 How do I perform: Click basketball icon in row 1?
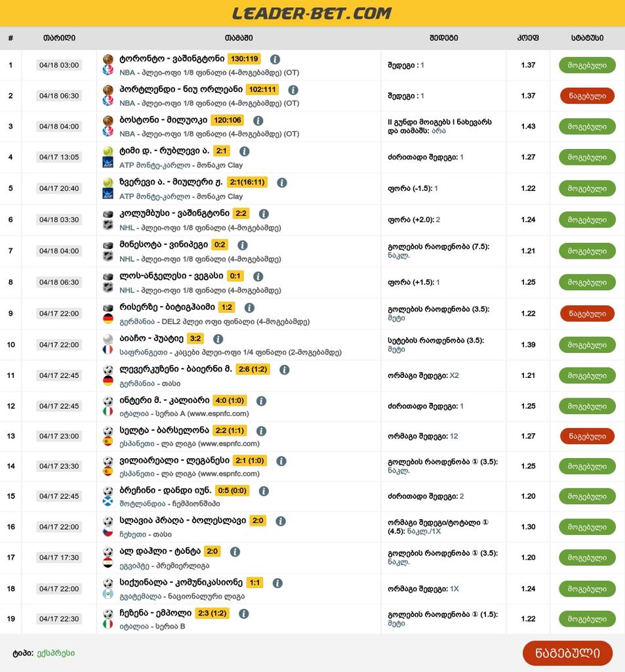point(108,59)
